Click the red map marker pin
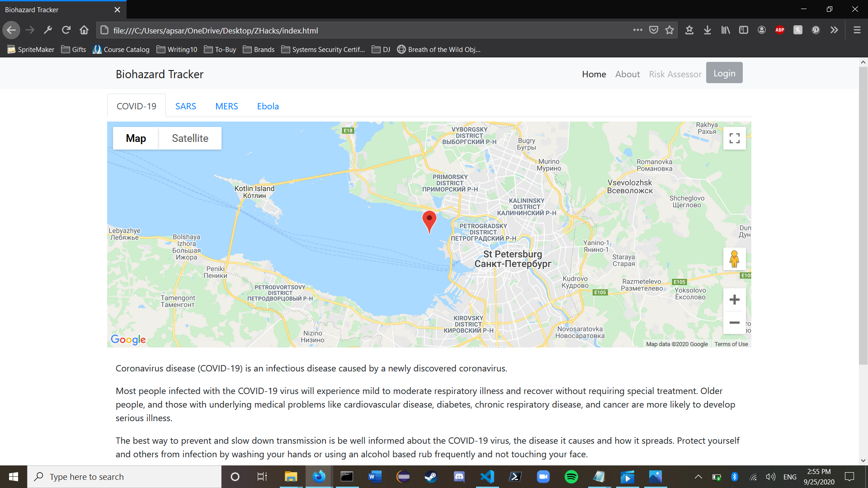The height and width of the screenshot is (488, 868). point(429,220)
